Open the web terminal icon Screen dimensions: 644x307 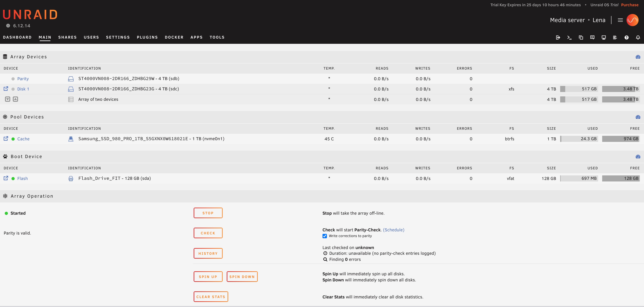pos(569,37)
